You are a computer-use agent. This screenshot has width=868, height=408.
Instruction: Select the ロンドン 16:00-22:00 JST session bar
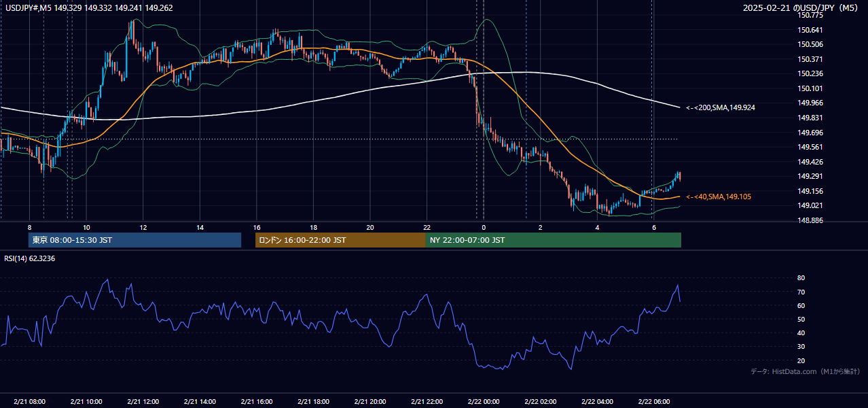pos(340,240)
